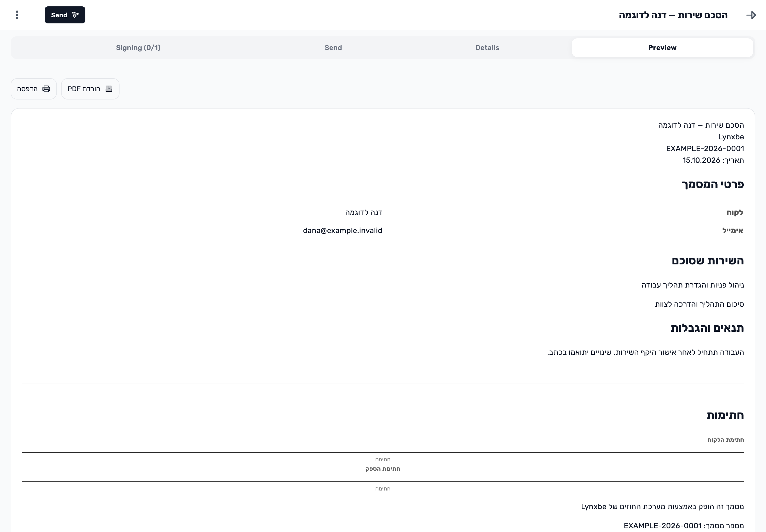The width and height of the screenshot is (766, 532).
Task: Click the חתימת הספק signature label
Action: (x=383, y=469)
